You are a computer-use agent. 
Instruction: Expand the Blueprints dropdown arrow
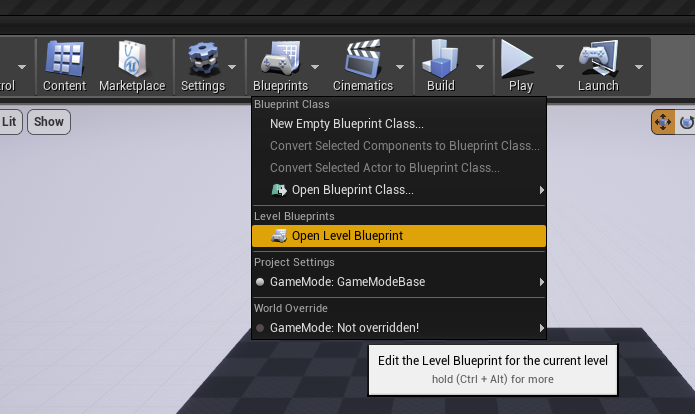(315, 67)
